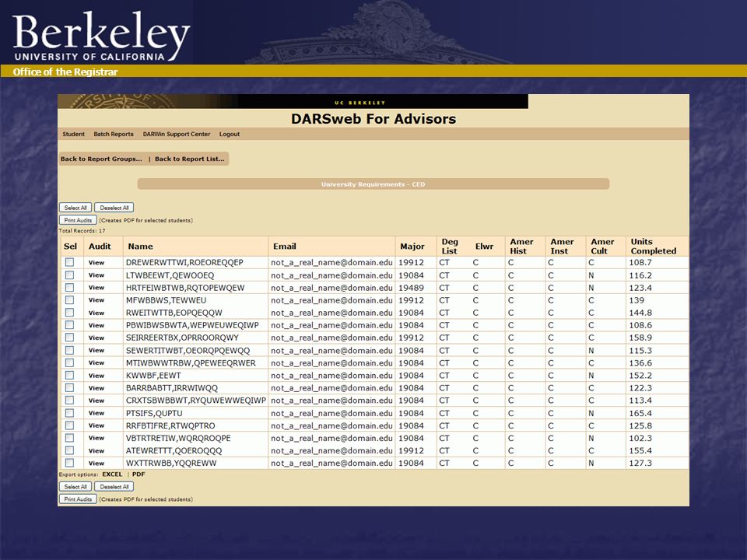
Task: Click the Sel column header
Action: 70,247
